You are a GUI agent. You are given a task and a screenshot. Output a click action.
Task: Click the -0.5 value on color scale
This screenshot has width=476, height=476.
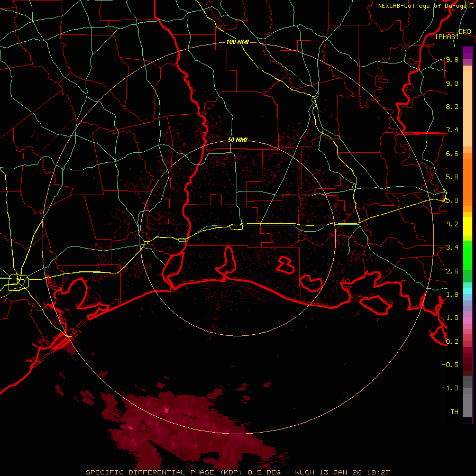pyautogui.click(x=450, y=365)
